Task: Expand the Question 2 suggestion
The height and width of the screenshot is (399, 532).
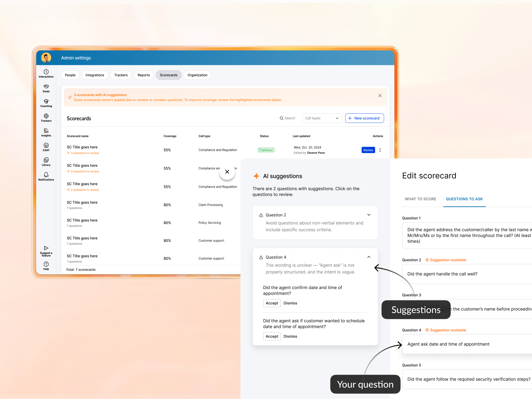Action: [369, 215]
